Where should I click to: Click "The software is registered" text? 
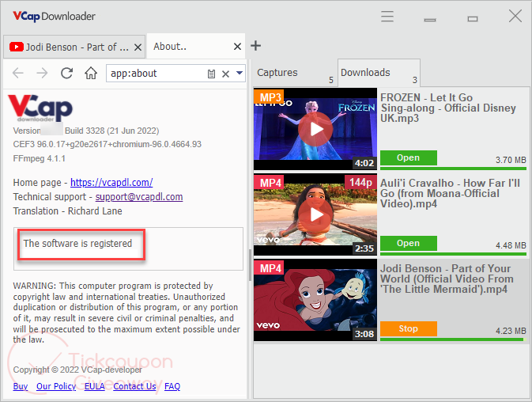click(77, 244)
